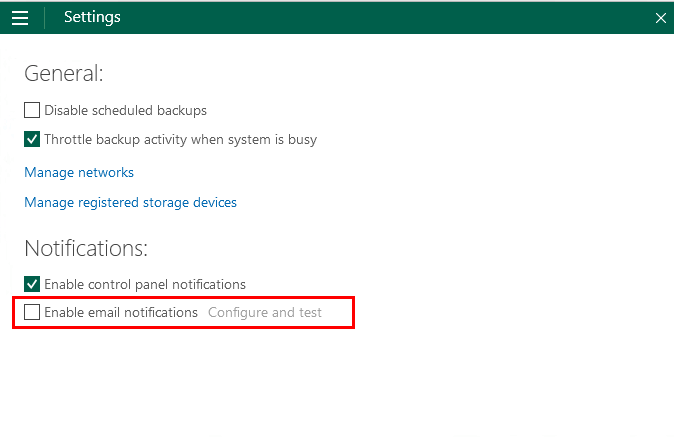Click the "Throttle backup activity" label text
The image size is (674, 437).
[180, 139]
